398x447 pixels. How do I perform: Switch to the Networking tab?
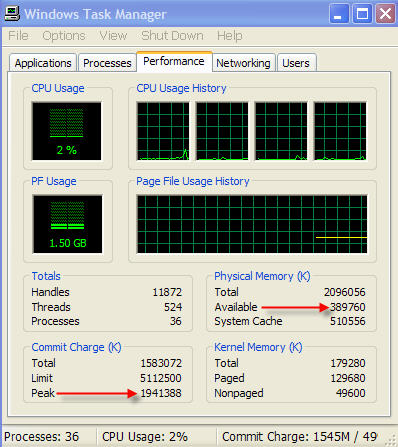(x=243, y=63)
